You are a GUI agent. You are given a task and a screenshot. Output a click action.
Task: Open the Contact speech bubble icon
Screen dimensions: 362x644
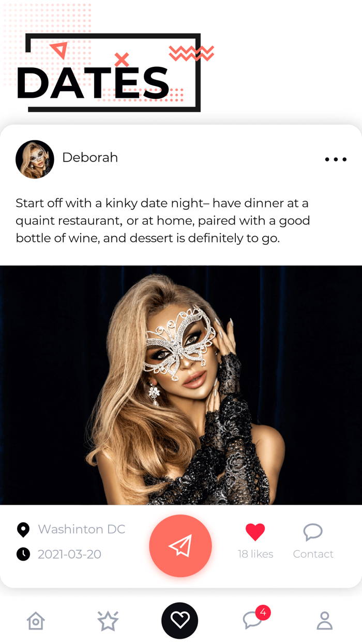(x=313, y=532)
